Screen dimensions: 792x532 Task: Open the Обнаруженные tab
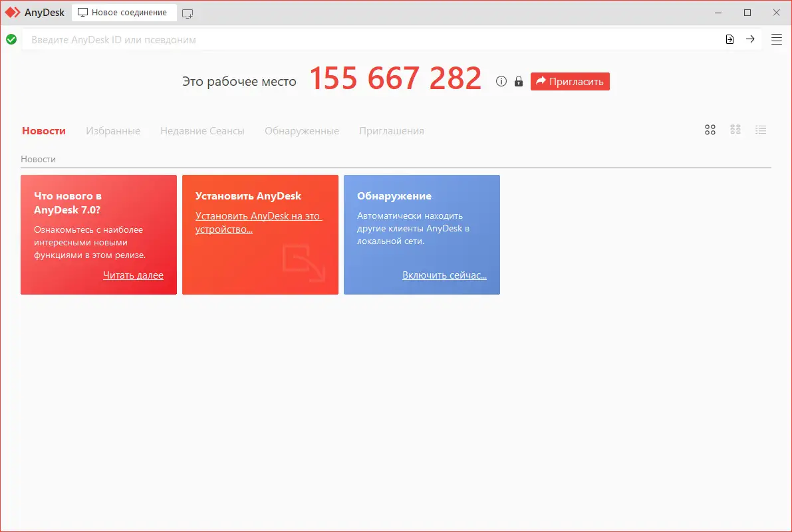click(x=302, y=131)
